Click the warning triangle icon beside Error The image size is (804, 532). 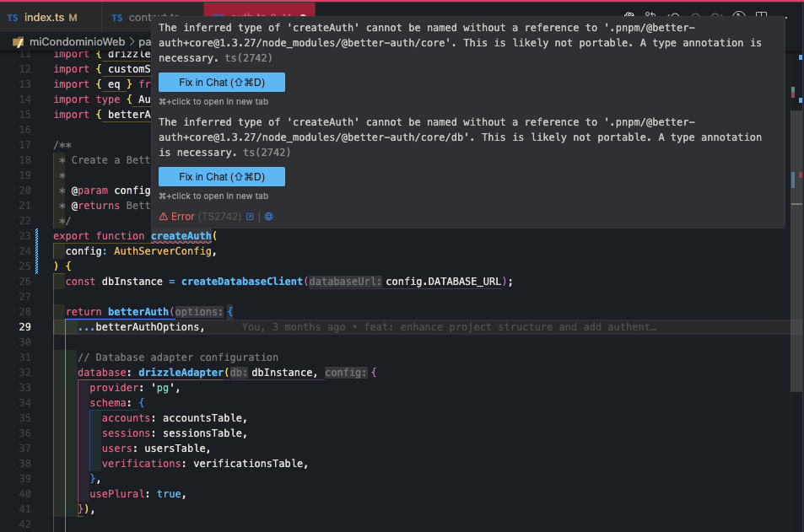pos(163,217)
